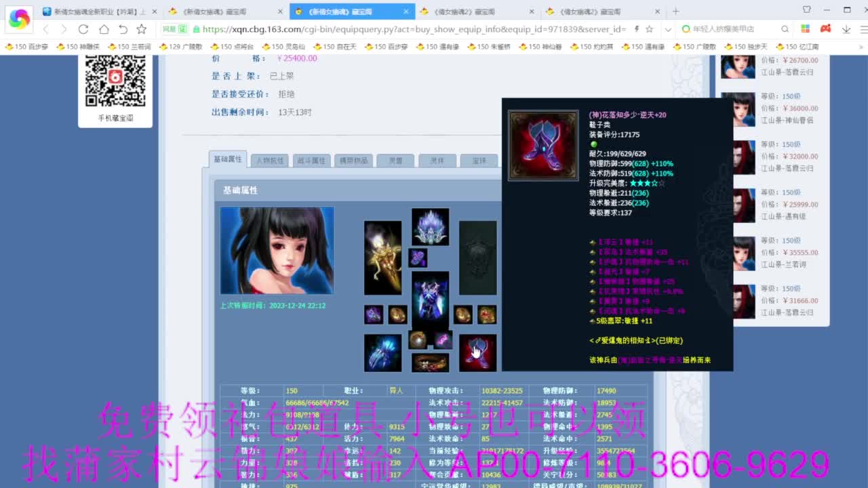
Task: Refresh the current page
Action: coord(83,30)
